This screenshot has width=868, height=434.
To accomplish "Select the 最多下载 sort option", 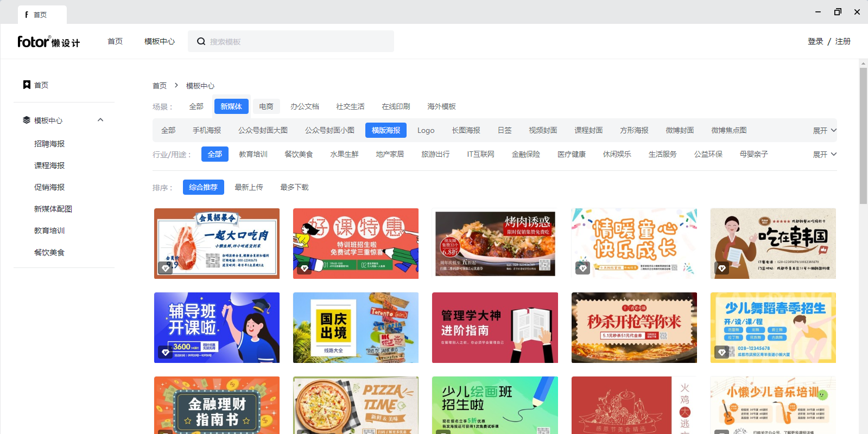I will pyautogui.click(x=294, y=187).
